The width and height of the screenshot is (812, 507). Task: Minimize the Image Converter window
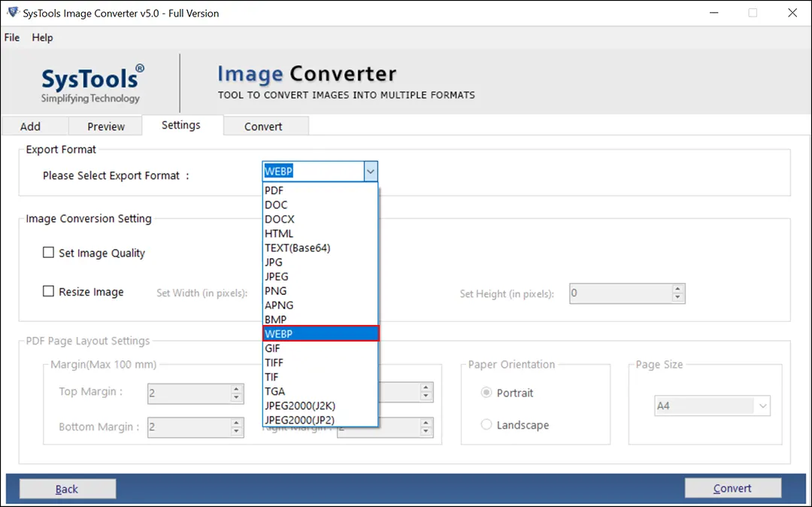coord(714,13)
